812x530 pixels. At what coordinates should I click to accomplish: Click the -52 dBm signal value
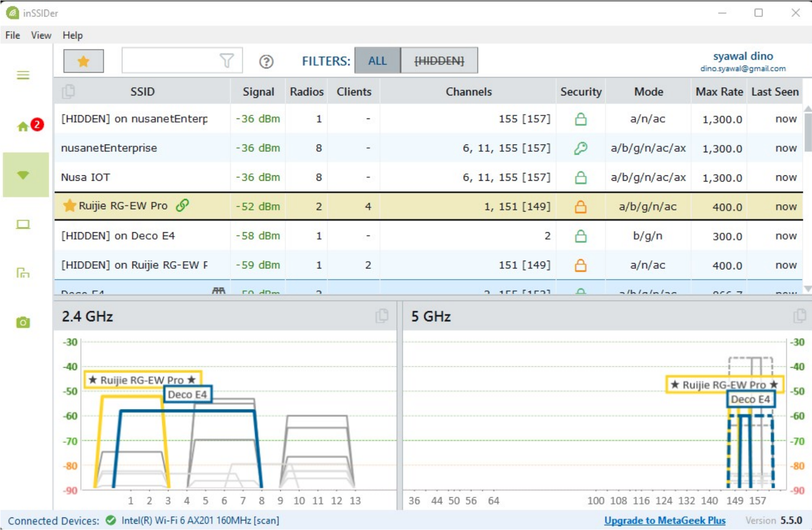click(x=258, y=206)
